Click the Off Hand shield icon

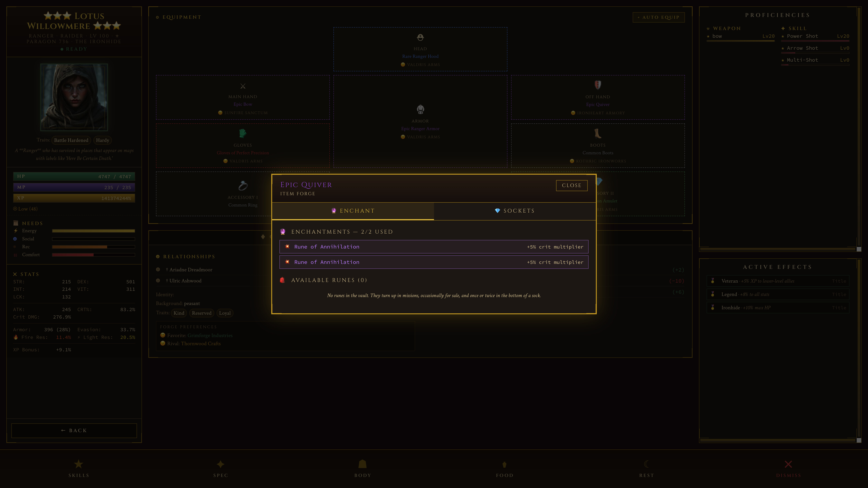[x=597, y=85]
